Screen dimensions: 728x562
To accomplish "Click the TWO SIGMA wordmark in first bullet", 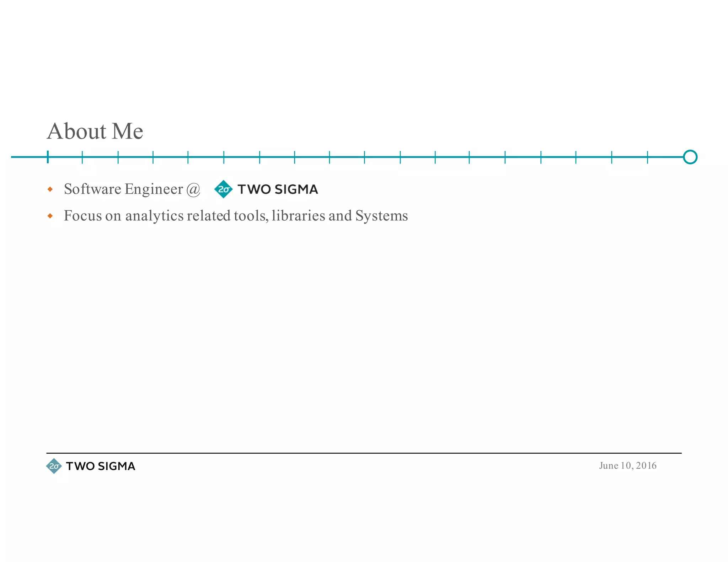I will [x=278, y=189].
